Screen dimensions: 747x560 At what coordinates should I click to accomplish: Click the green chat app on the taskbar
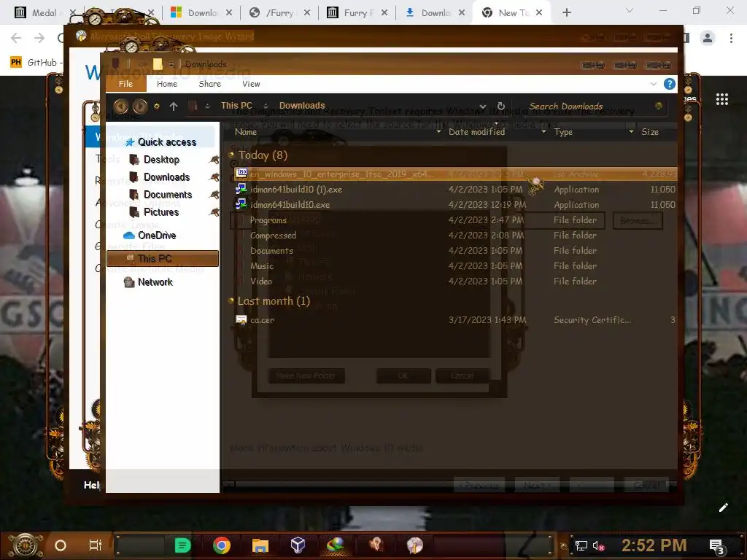coord(182,545)
